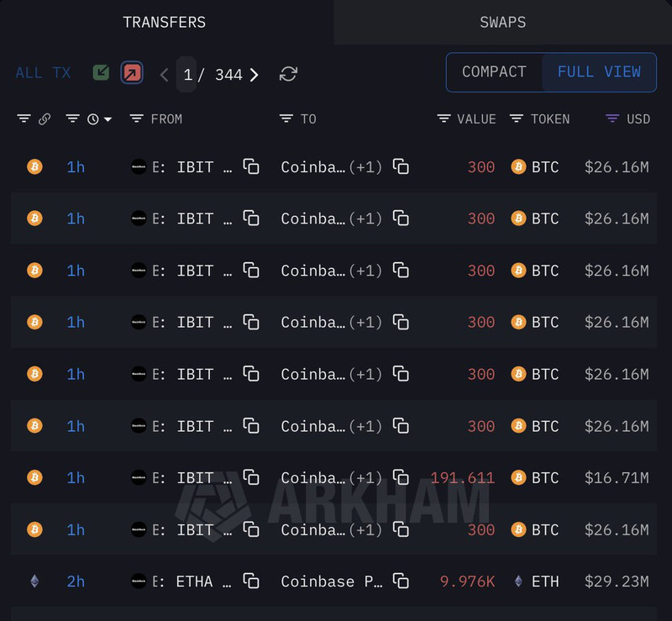Toggle the red outflow transactions filter
Screen dimensions: 672x621
[131, 73]
